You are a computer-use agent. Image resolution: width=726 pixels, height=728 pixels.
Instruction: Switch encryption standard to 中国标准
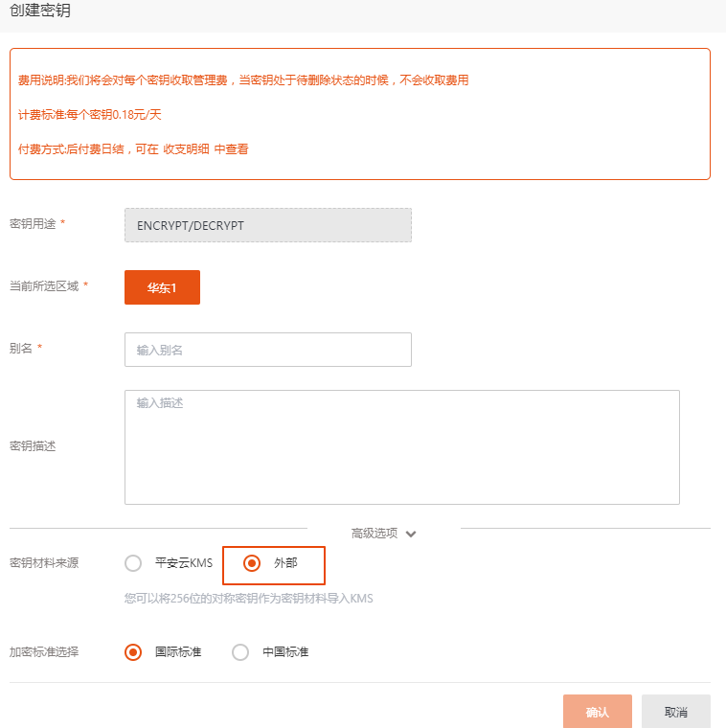click(x=240, y=652)
